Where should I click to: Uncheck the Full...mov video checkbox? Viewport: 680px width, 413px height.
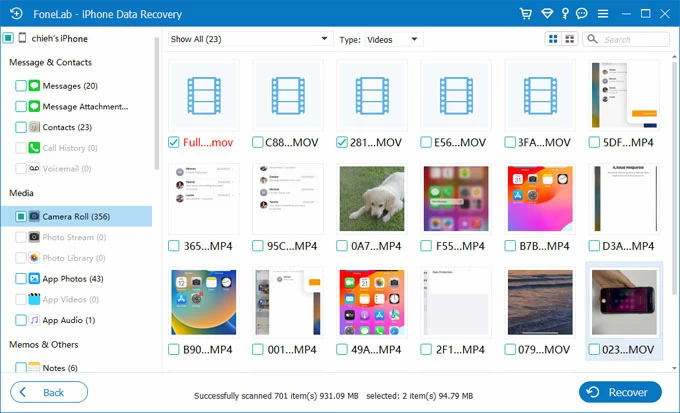[175, 142]
